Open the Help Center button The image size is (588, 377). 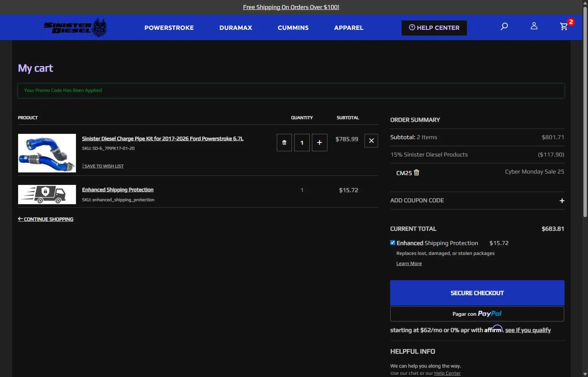click(434, 28)
